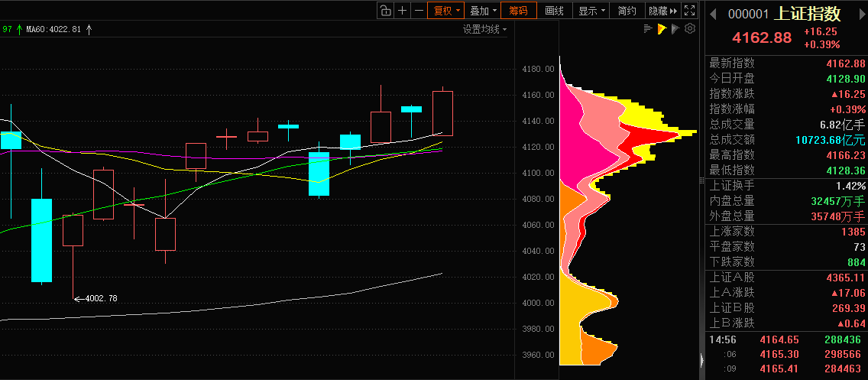Viewport: 868px width, 380px height.
Task: Click the 上A涨跌 row label
Action: [732, 293]
